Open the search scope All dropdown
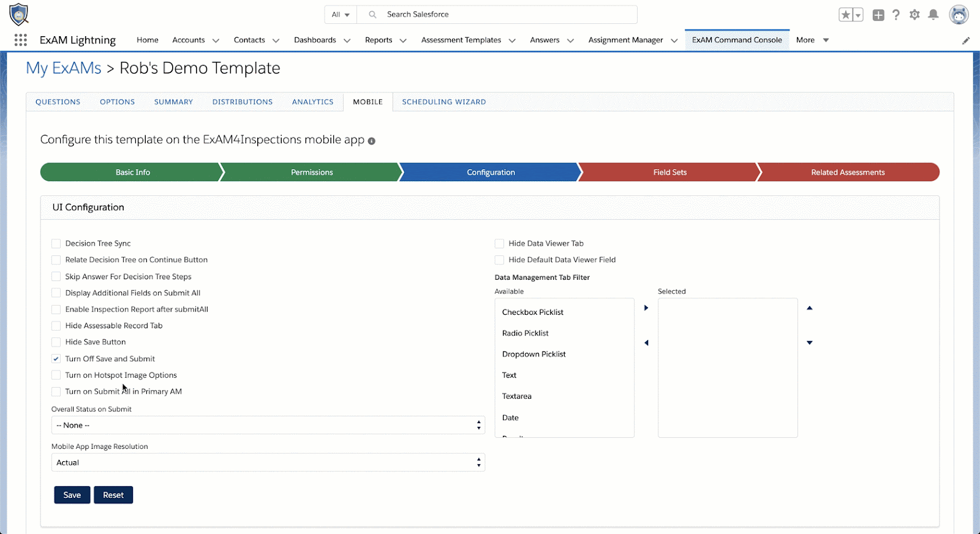 click(341, 15)
